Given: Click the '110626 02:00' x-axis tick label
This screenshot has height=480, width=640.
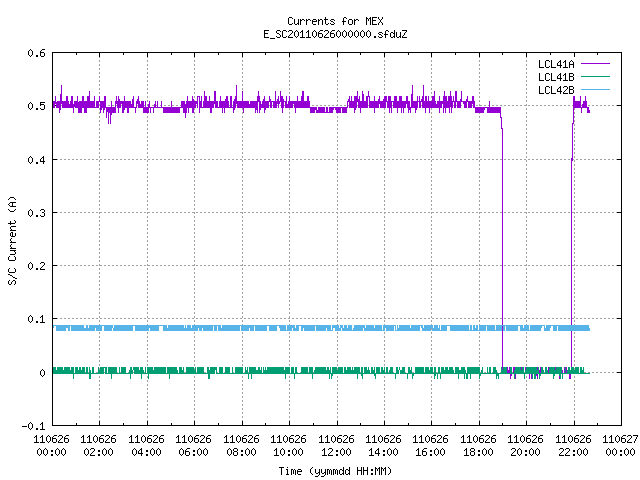Looking at the screenshot, I should (99, 446).
